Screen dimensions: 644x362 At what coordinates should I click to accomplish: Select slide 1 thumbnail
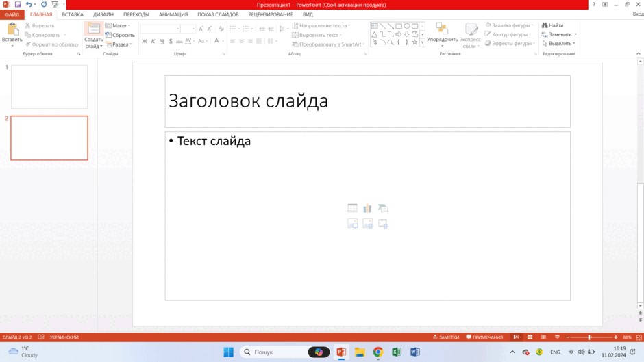(49, 87)
